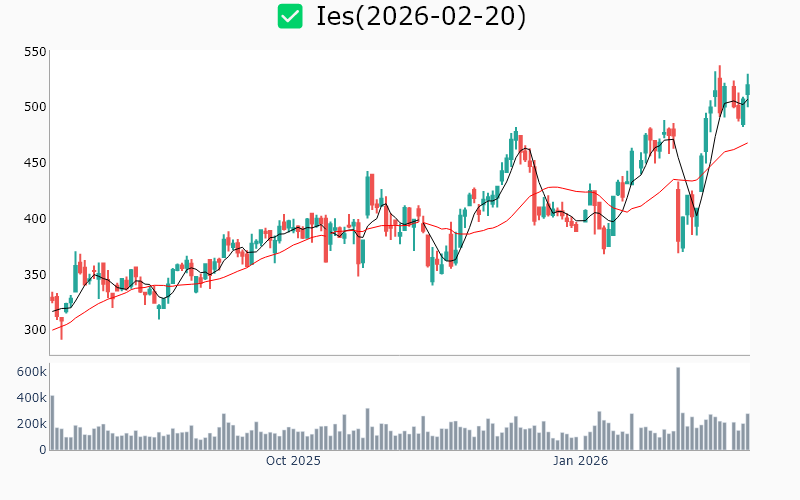Click the 500 price axis label
Image resolution: width=800 pixels, height=500 pixels.
35,107
